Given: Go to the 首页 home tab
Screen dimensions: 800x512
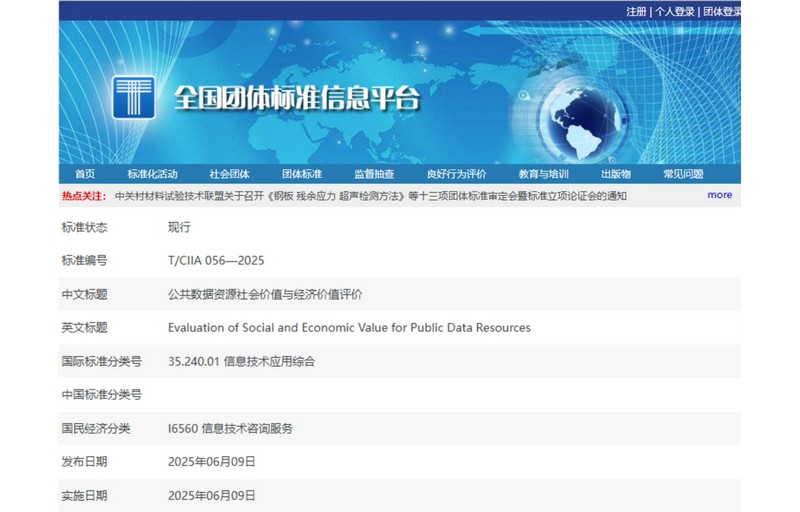Looking at the screenshot, I should click(x=85, y=174).
